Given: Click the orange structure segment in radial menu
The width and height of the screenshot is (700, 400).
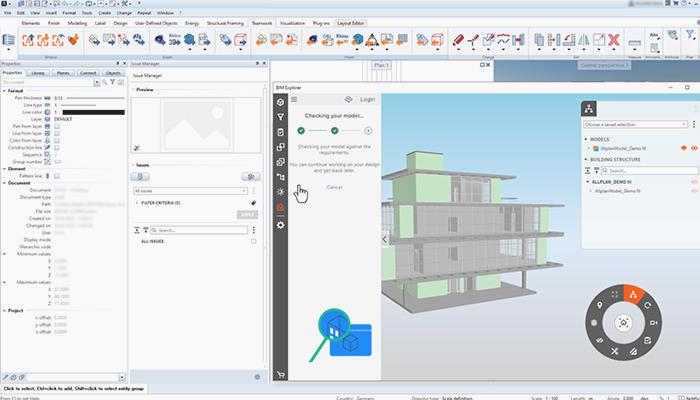Looking at the screenshot, I should pyautogui.click(x=631, y=296).
